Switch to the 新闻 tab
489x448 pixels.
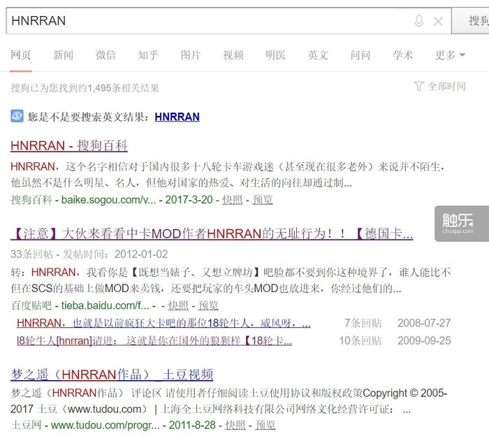(64, 55)
